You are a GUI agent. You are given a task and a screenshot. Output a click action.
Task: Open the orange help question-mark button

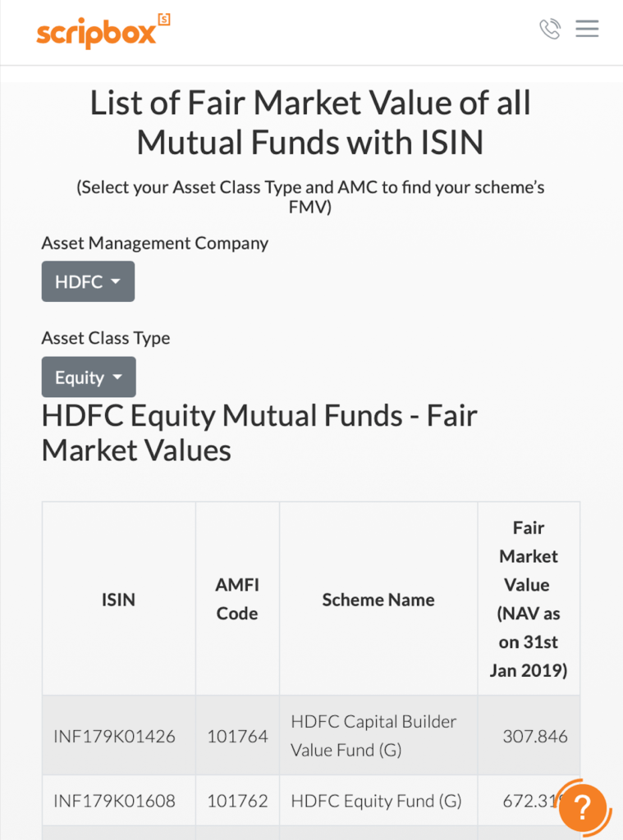582,807
